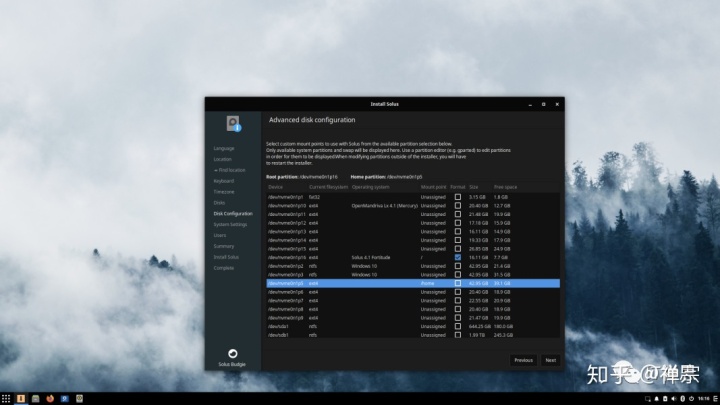720x405 pixels.
Task: Click the Install Solus sidebar step
Action: (226, 257)
